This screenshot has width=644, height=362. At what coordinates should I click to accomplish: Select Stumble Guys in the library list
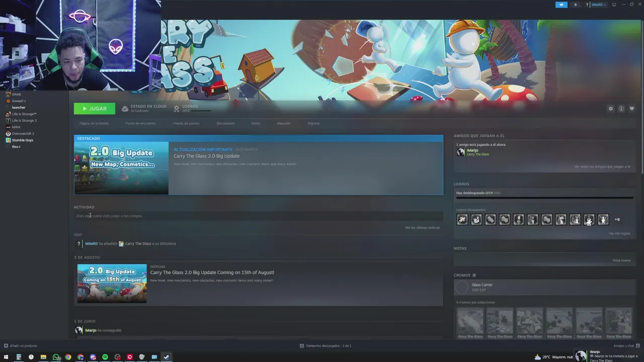(x=22, y=140)
